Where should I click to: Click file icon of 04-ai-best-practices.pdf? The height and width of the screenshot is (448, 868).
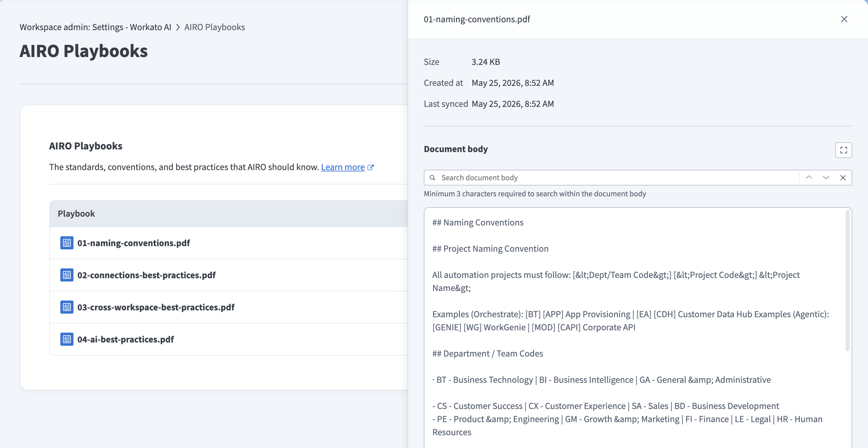(67, 339)
